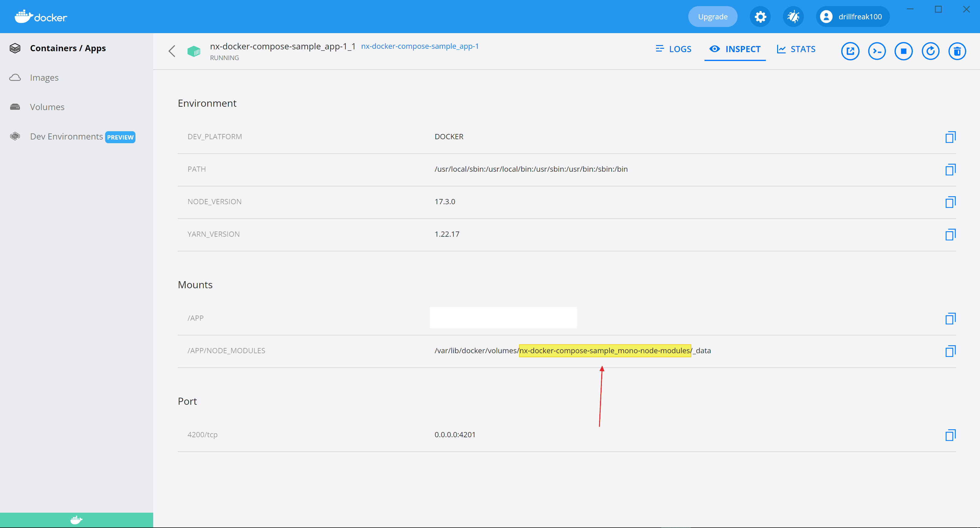
Task: Copy the DEV_PLATFORM value
Action: (x=950, y=137)
